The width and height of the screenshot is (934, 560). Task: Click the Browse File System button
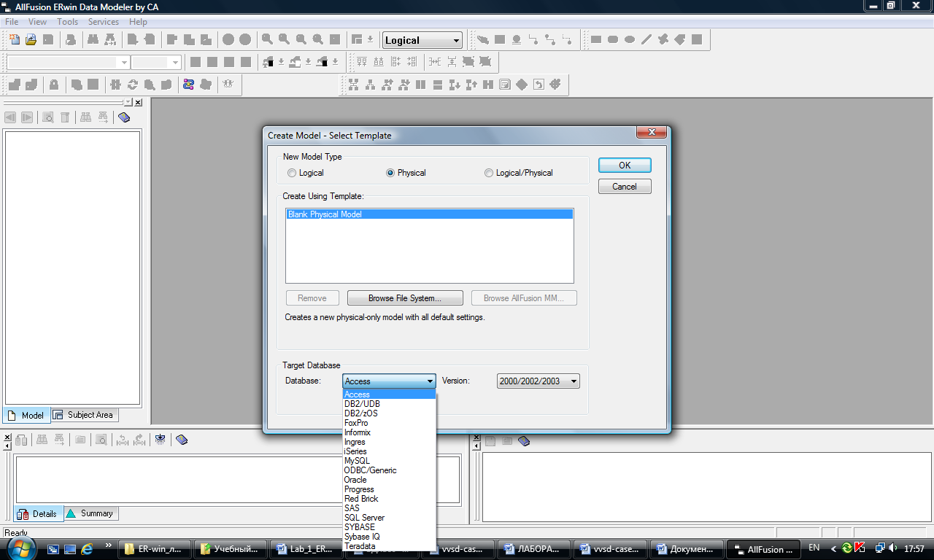pyautogui.click(x=405, y=298)
